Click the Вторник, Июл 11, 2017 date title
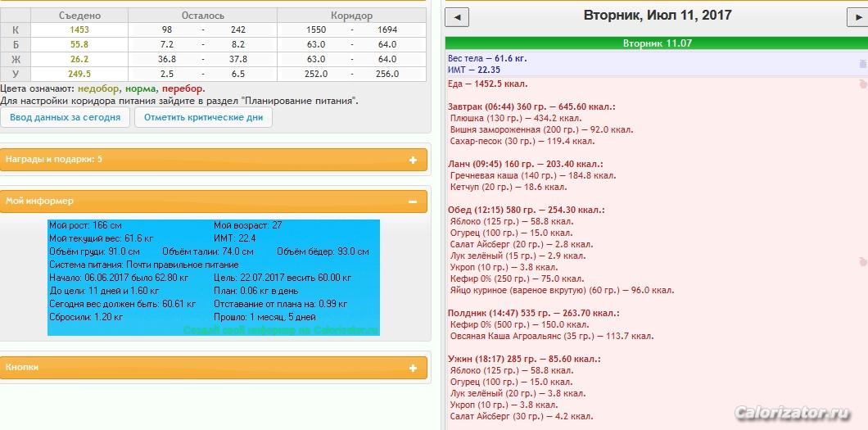 click(x=657, y=16)
